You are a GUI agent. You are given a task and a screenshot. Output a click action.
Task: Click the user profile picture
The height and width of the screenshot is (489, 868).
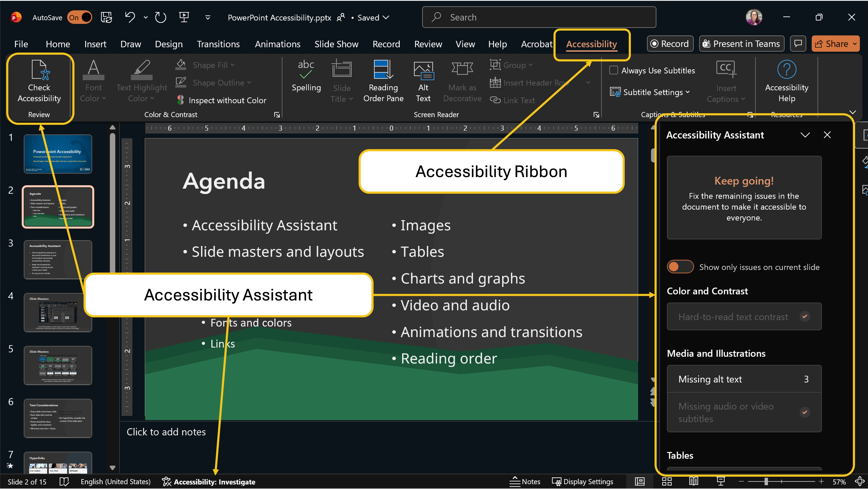754,17
